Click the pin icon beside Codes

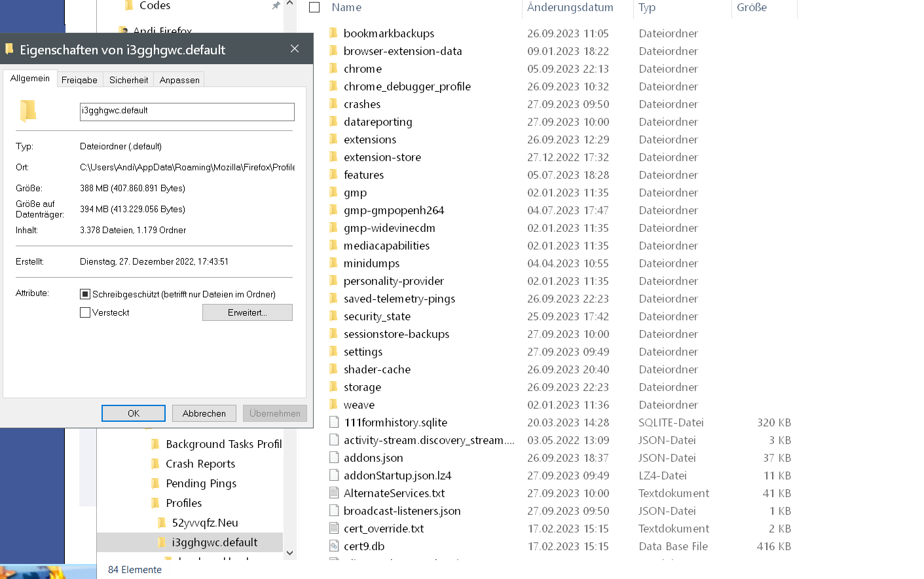coord(276,6)
